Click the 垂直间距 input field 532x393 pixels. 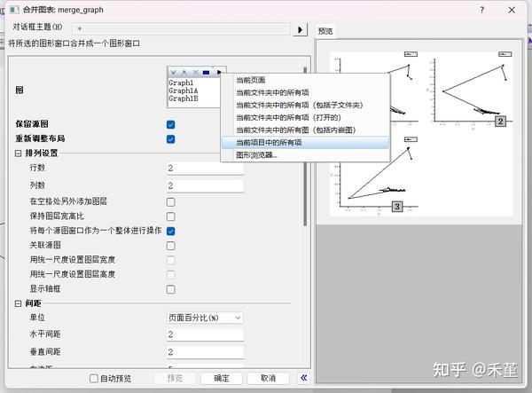(x=205, y=352)
